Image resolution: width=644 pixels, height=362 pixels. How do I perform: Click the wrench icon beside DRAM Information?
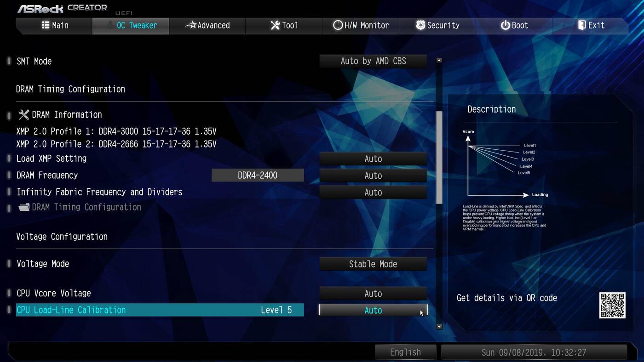pos(23,114)
